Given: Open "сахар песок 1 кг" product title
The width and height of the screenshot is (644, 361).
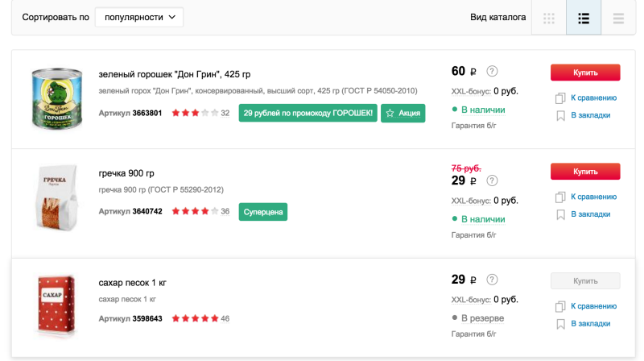Looking at the screenshot, I should 132,283.
